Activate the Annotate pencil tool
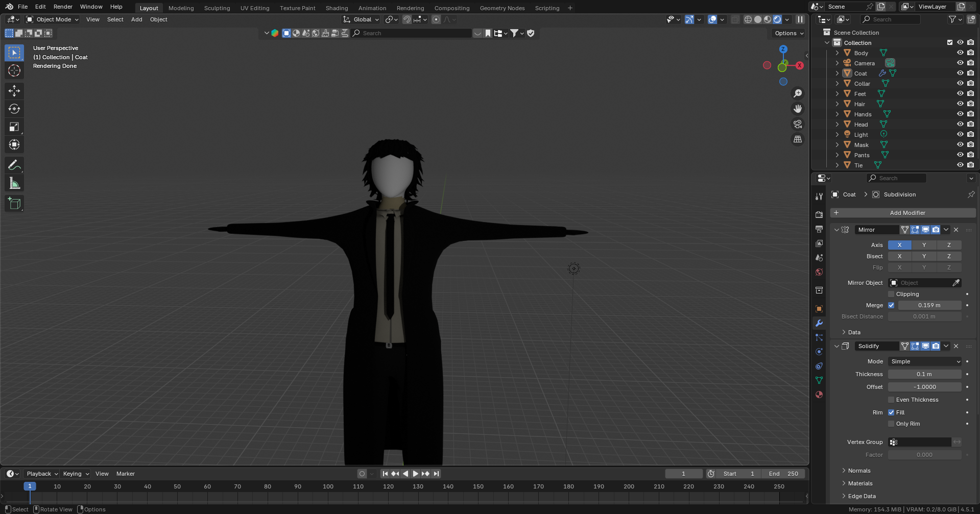Screen dimensions: 980x514 [14, 165]
